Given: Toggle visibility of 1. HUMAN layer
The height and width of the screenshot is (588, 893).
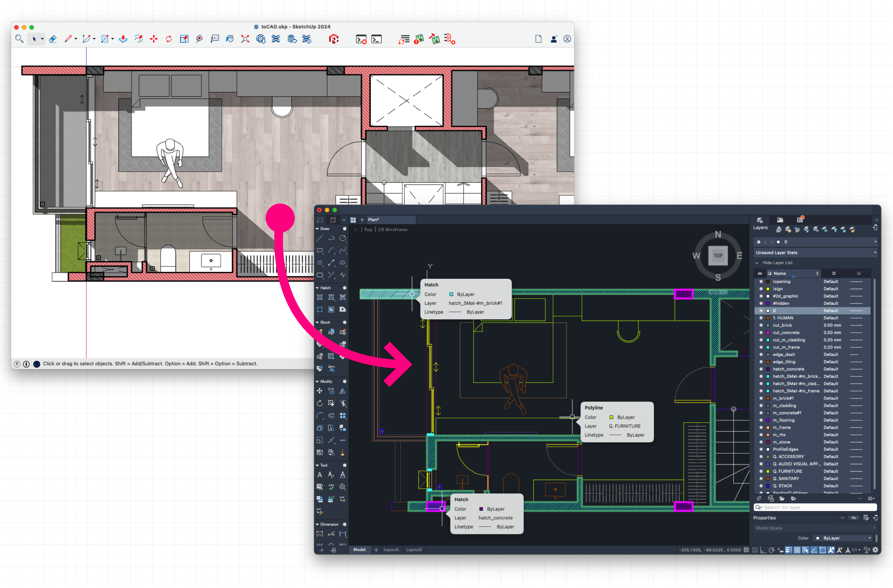Looking at the screenshot, I should pos(761,318).
